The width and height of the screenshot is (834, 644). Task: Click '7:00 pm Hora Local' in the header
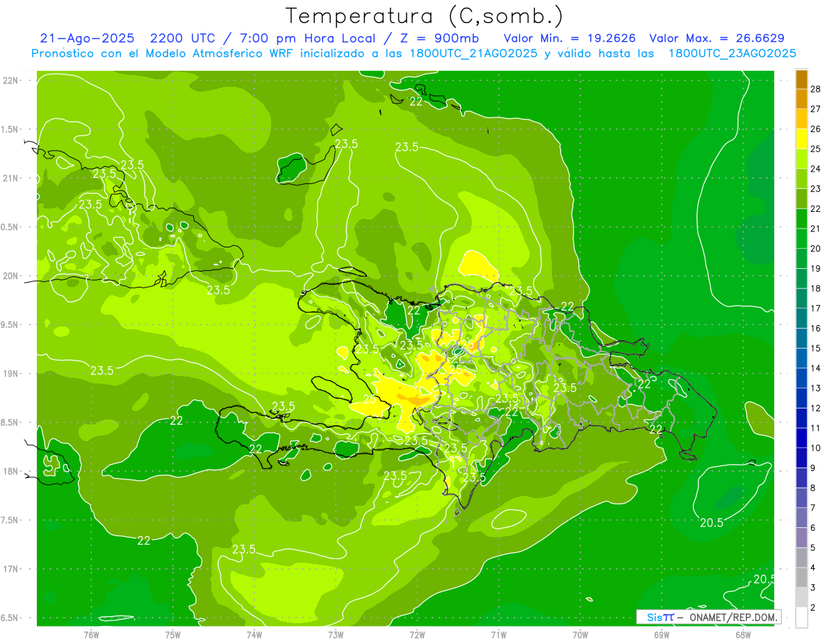click(308, 38)
